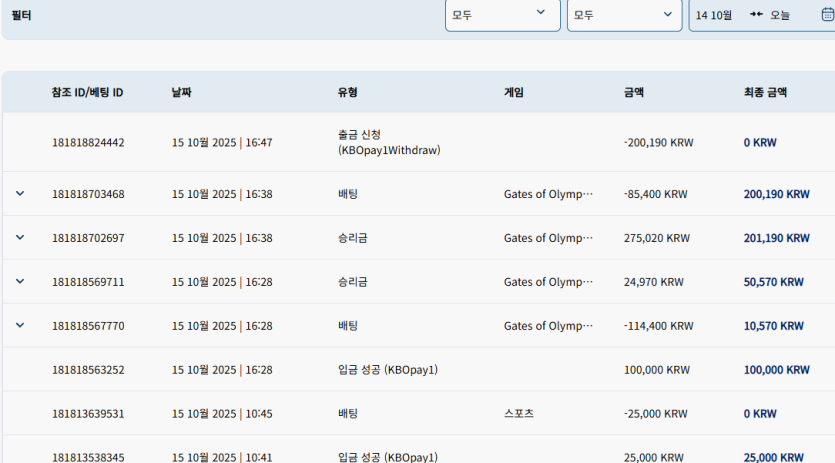The image size is (835, 463).
Task: Click the 유형 column header
Action: (x=348, y=92)
